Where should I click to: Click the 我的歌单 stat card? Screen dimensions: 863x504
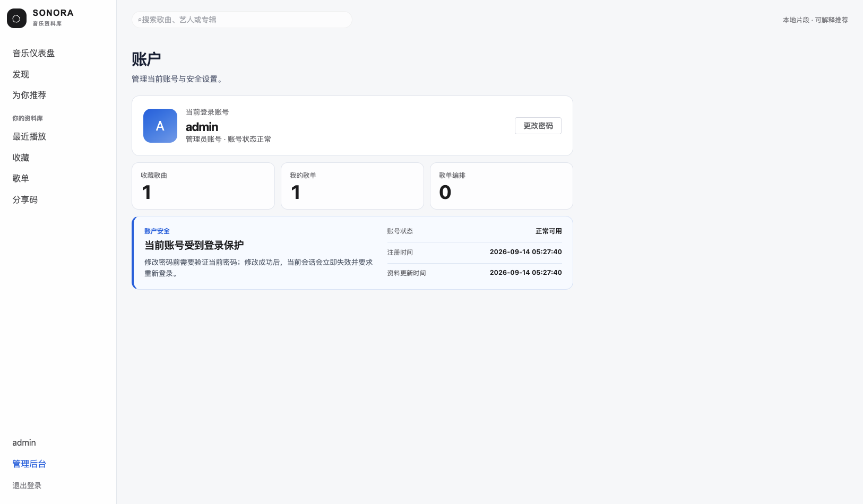[352, 186]
